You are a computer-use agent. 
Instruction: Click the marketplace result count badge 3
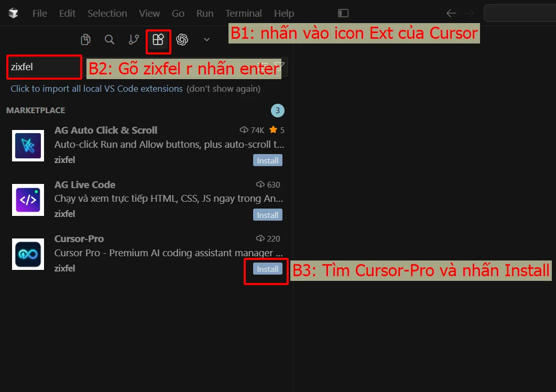278,111
